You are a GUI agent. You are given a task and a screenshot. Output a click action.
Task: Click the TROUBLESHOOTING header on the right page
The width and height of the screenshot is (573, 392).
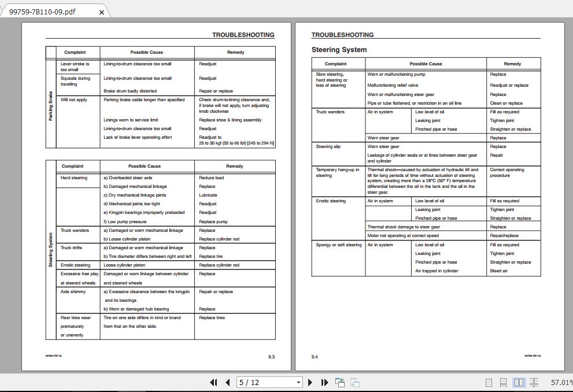[342, 35]
